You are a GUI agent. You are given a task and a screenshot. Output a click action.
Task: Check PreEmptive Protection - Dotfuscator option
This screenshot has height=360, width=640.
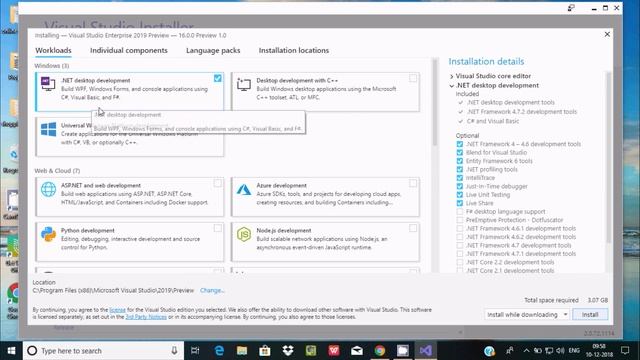pyautogui.click(x=460, y=220)
